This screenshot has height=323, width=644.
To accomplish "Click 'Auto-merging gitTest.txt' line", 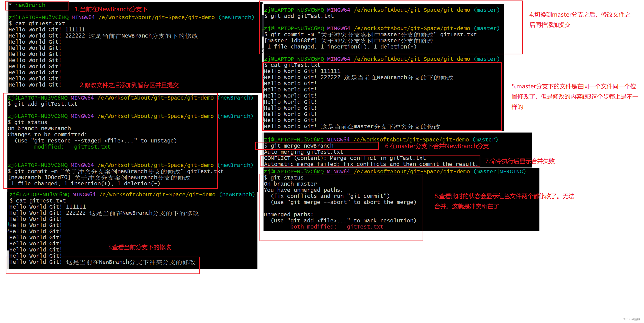I will 304,152.
